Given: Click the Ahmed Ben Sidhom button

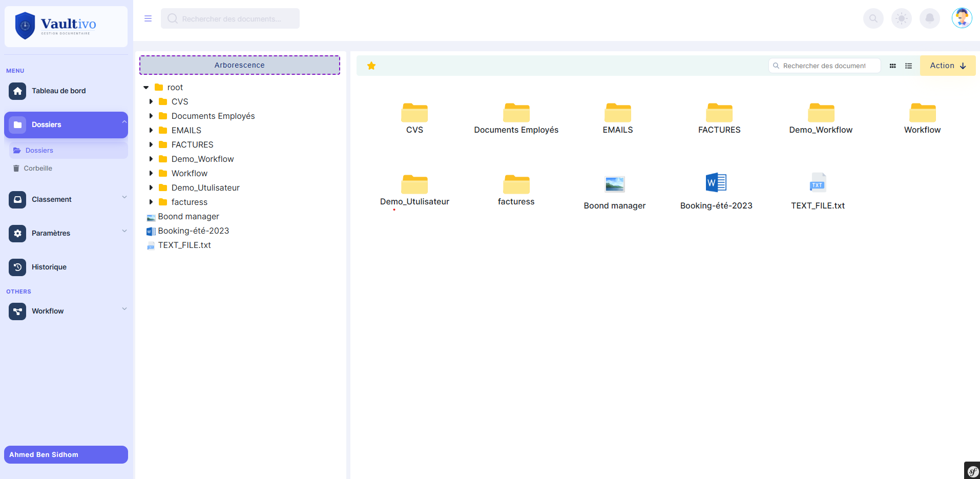Looking at the screenshot, I should click(x=66, y=454).
